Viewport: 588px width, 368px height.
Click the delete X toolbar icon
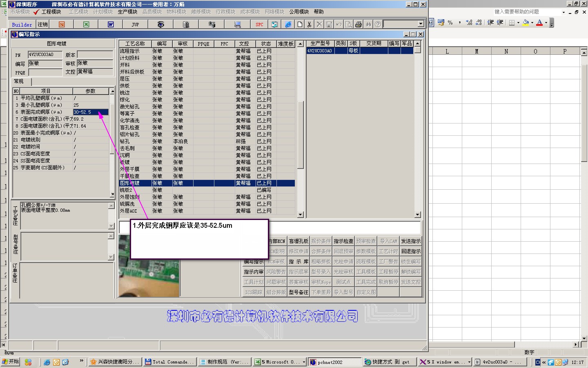point(319,25)
